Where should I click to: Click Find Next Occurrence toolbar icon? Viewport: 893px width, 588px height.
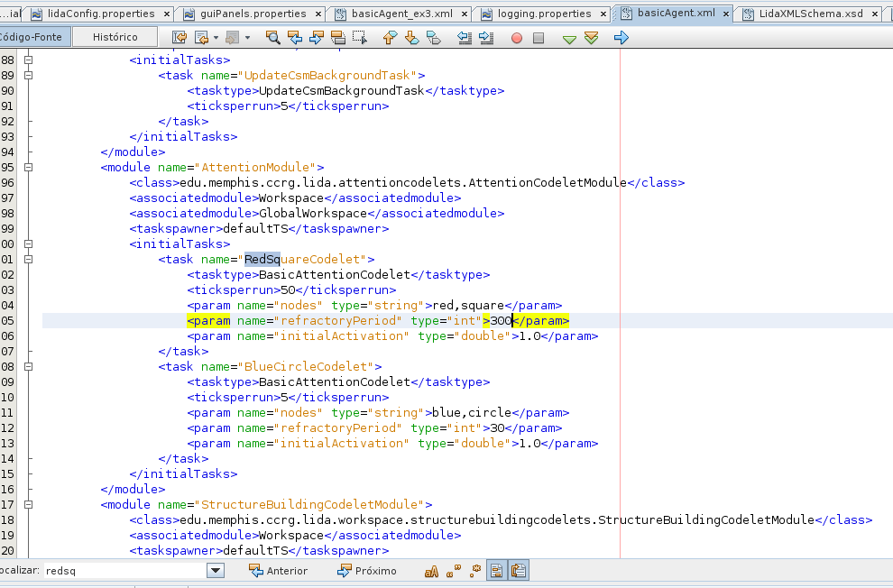(x=317, y=38)
